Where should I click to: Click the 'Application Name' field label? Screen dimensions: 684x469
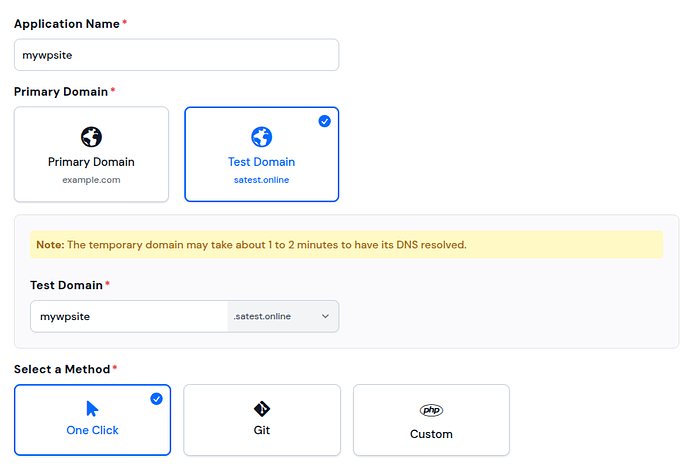coord(67,23)
